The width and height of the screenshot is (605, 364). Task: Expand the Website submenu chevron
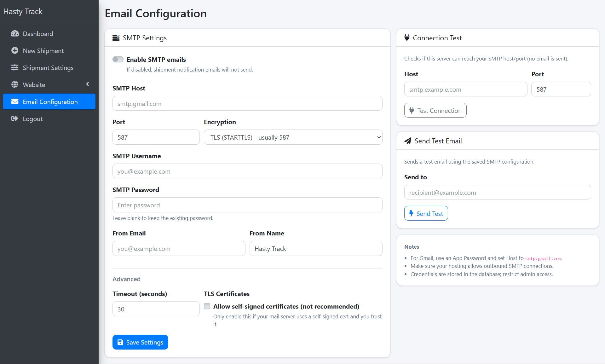[88, 84]
